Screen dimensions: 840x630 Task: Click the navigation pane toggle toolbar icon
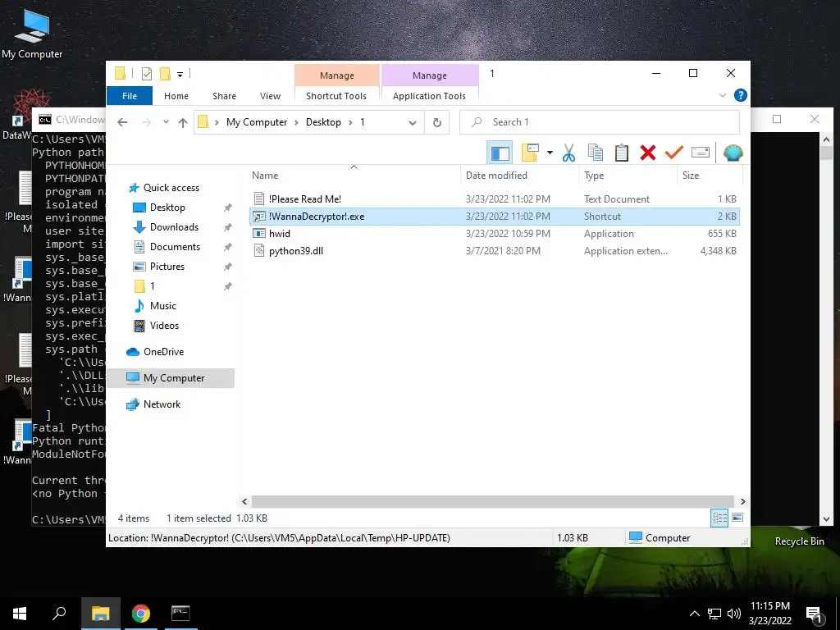point(500,153)
